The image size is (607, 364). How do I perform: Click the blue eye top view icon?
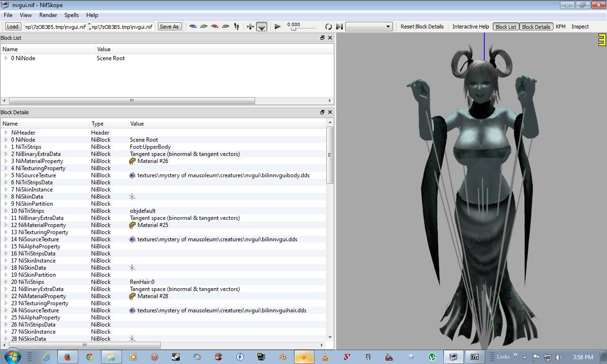pos(193,27)
